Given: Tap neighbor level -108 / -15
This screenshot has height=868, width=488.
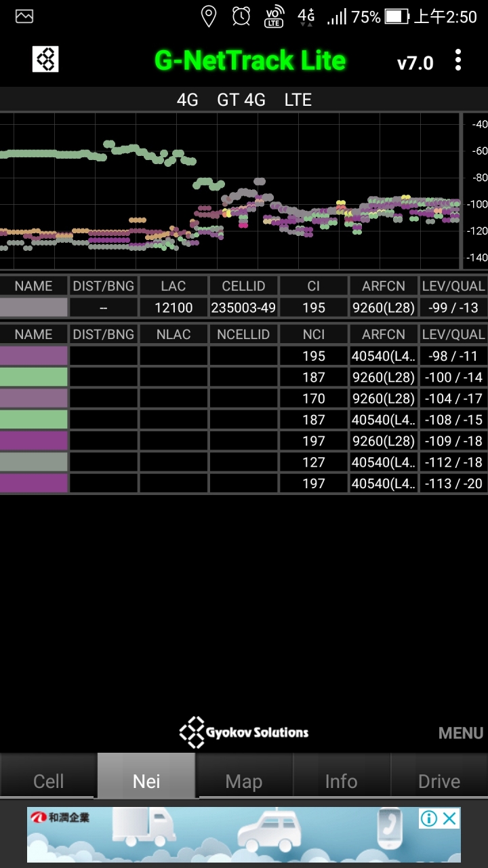Looking at the screenshot, I should [x=453, y=419].
